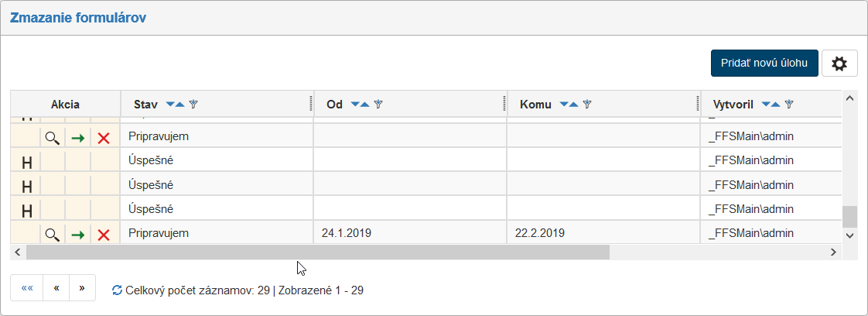The height and width of the screenshot is (316, 868).
Task: Click the horizontal scrollbar thumb under the table
Action: click(317, 252)
